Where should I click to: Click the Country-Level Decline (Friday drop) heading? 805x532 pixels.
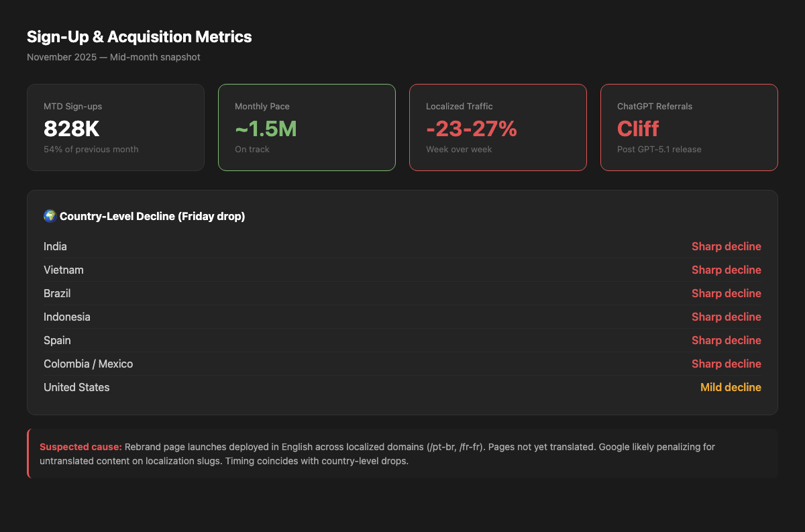152,216
